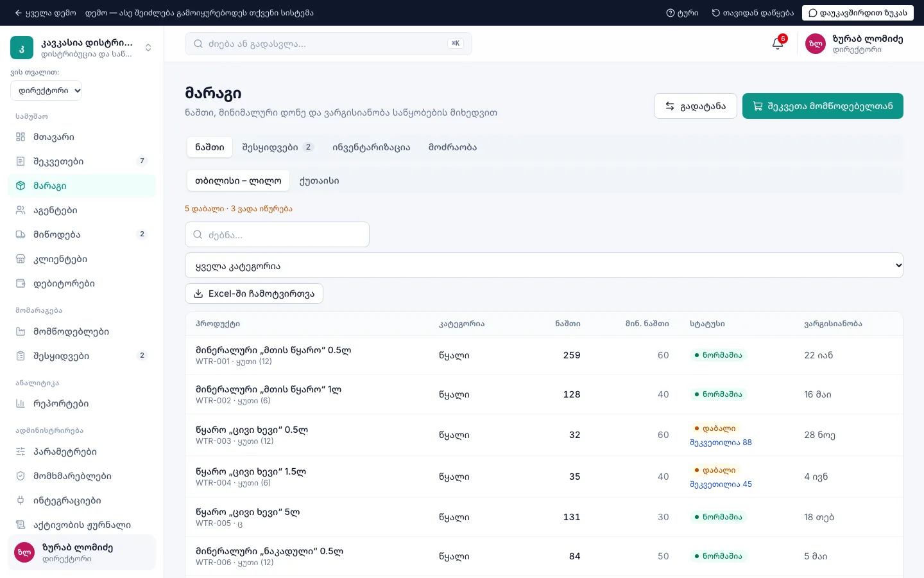Focus the ძებნა ან გადასვლა search field

(329, 44)
